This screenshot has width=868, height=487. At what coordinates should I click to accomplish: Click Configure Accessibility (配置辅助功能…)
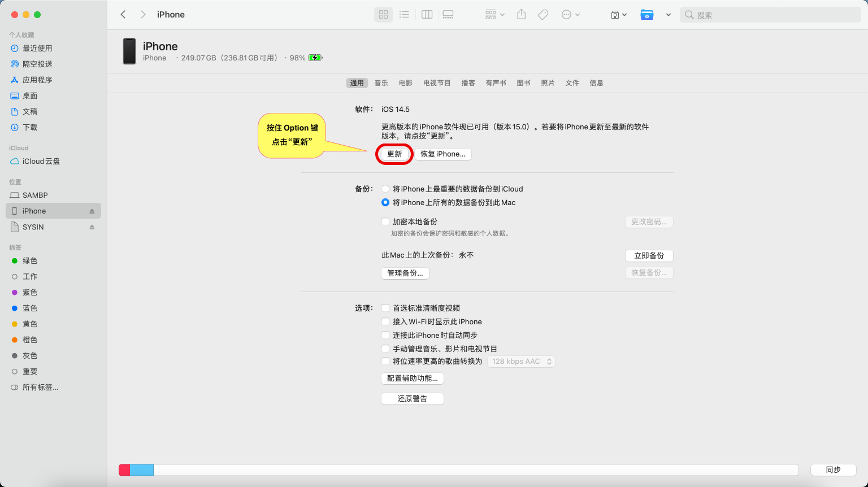tap(413, 379)
